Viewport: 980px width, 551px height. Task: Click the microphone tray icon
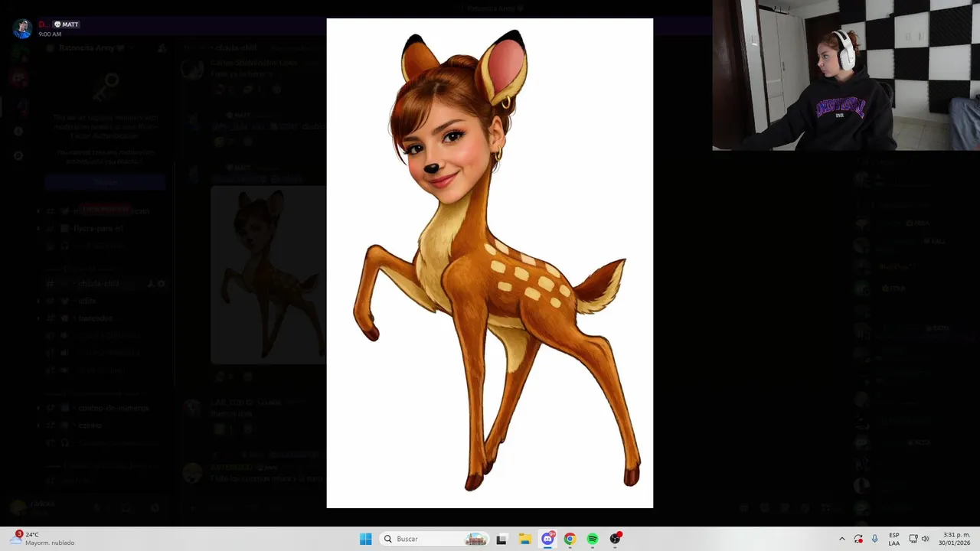(875, 539)
